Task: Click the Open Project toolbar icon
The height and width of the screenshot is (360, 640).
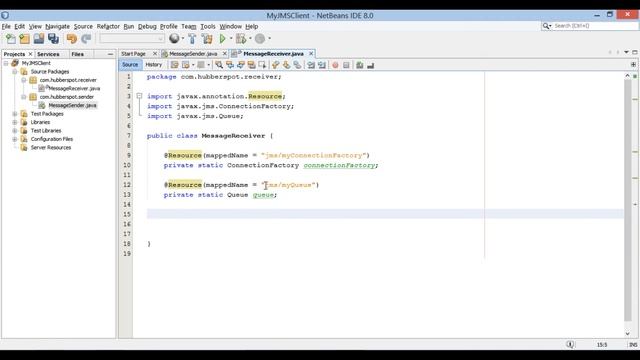Action: (x=39, y=39)
